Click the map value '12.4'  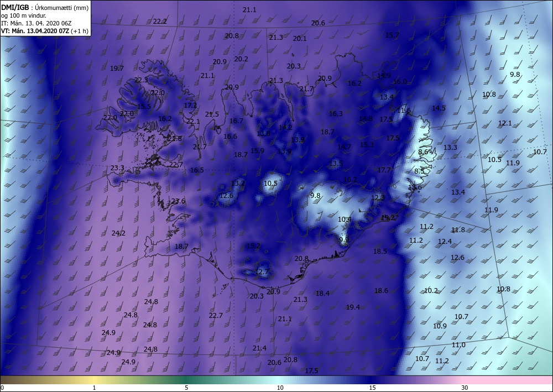445,242
